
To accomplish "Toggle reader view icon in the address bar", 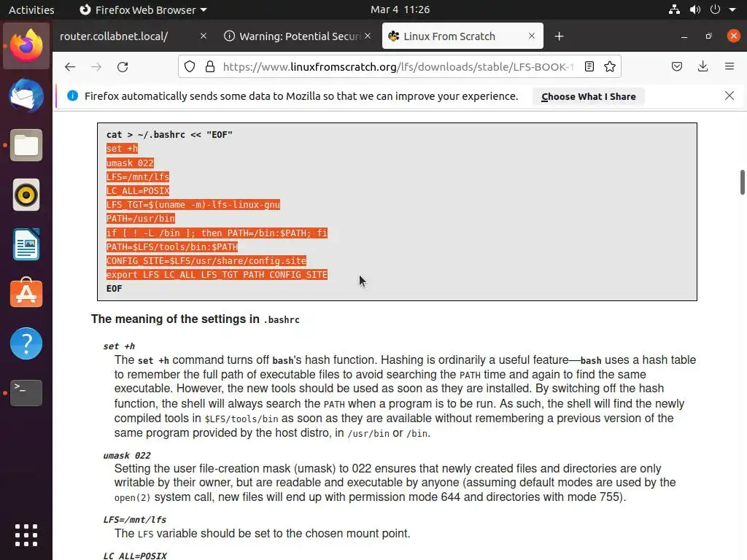I will (589, 66).
